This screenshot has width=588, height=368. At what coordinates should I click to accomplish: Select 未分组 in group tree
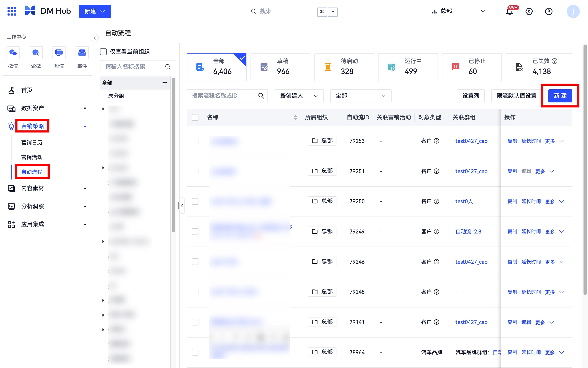(x=116, y=96)
